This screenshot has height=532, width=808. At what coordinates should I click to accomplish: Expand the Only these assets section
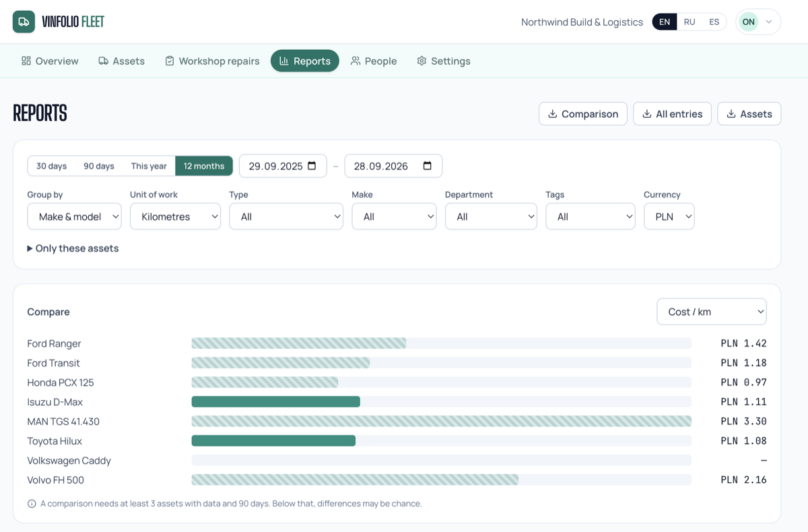(x=73, y=248)
